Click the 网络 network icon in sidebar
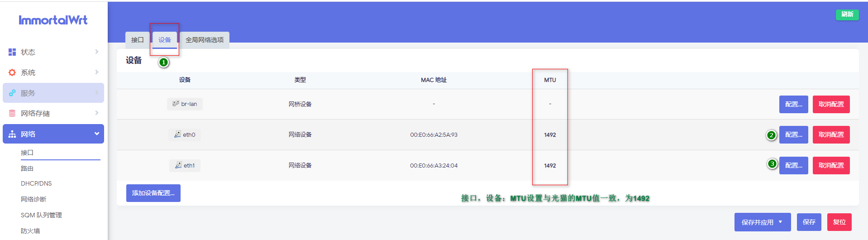Screen dimensions: 868x240 [x=12, y=134]
